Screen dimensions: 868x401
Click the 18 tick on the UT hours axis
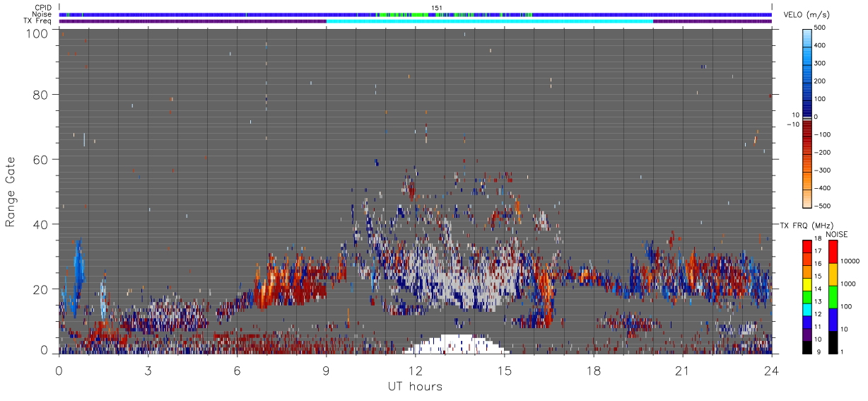coord(593,370)
